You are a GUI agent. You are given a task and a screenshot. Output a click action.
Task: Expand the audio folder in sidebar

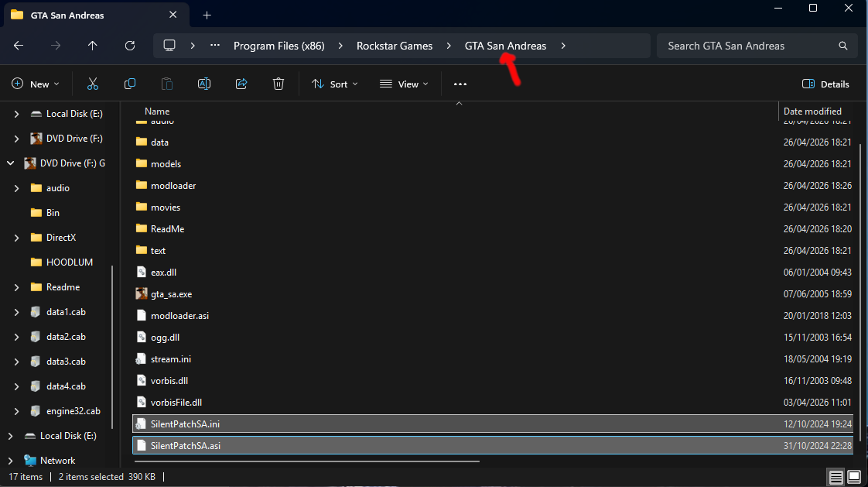click(x=16, y=188)
